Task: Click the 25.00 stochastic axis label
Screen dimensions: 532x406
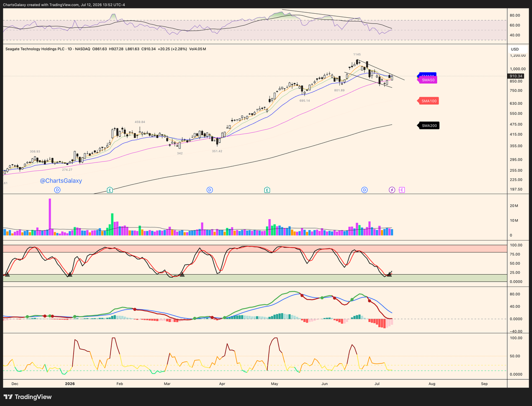Action: click(x=516, y=273)
